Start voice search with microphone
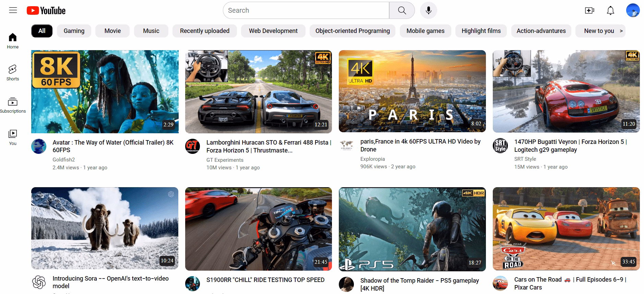The width and height of the screenshot is (644, 294). (428, 10)
